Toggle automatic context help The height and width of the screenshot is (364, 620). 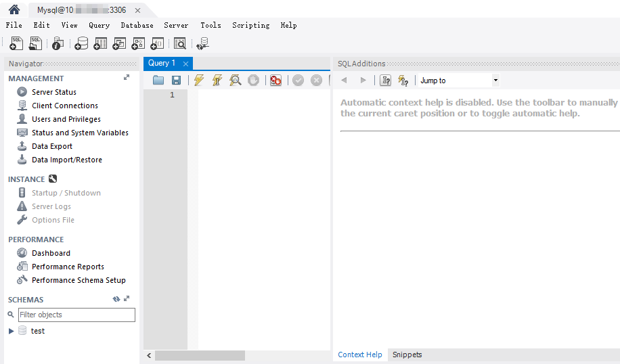click(x=403, y=81)
